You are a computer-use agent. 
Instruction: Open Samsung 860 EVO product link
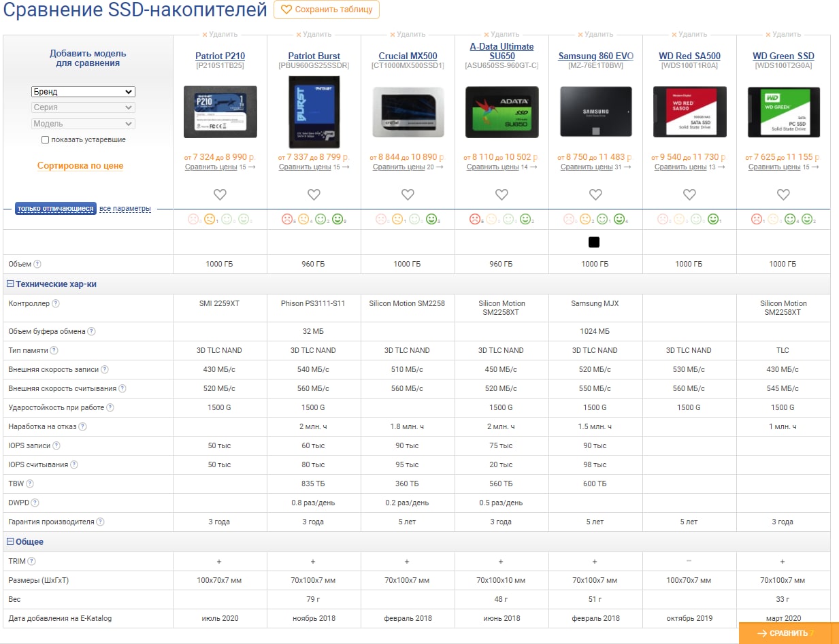coord(595,56)
